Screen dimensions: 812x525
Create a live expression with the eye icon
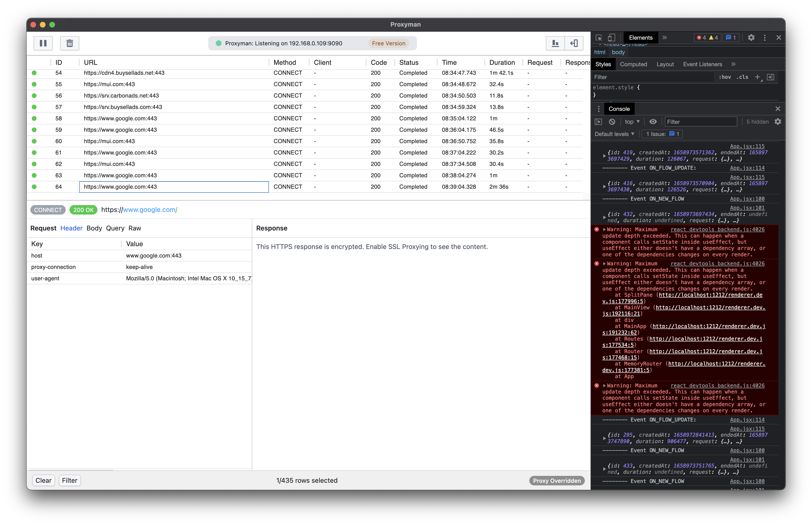(x=653, y=122)
